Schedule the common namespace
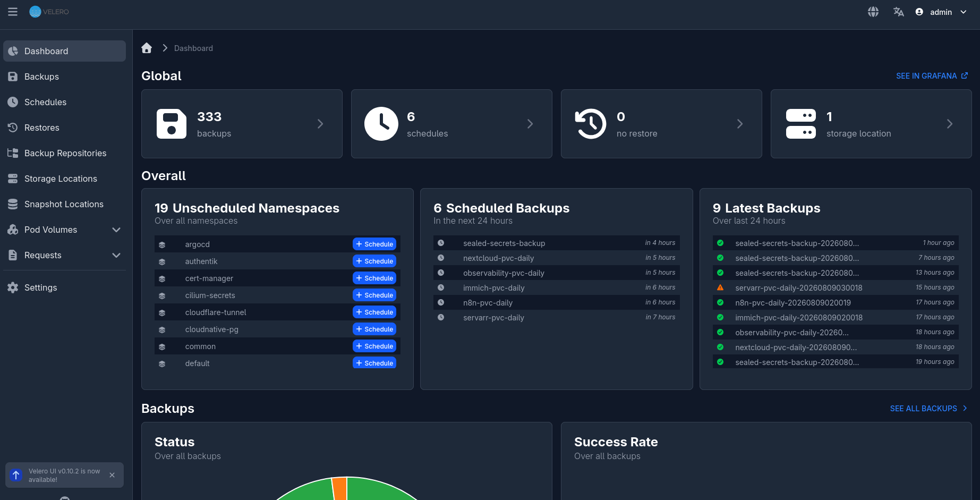 (x=374, y=346)
